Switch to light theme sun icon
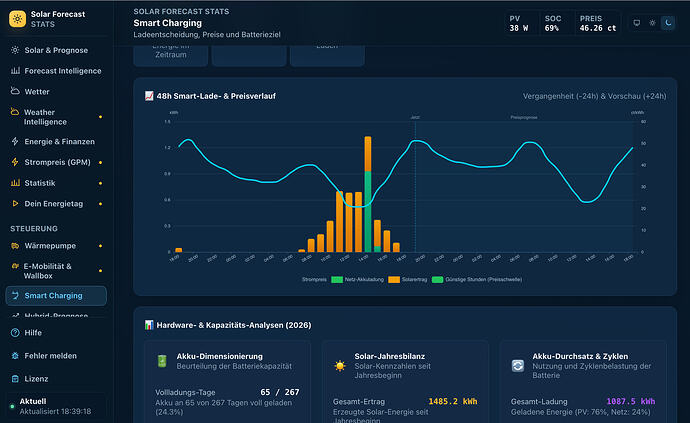The width and height of the screenshot is (690, 423). point(652,23)
